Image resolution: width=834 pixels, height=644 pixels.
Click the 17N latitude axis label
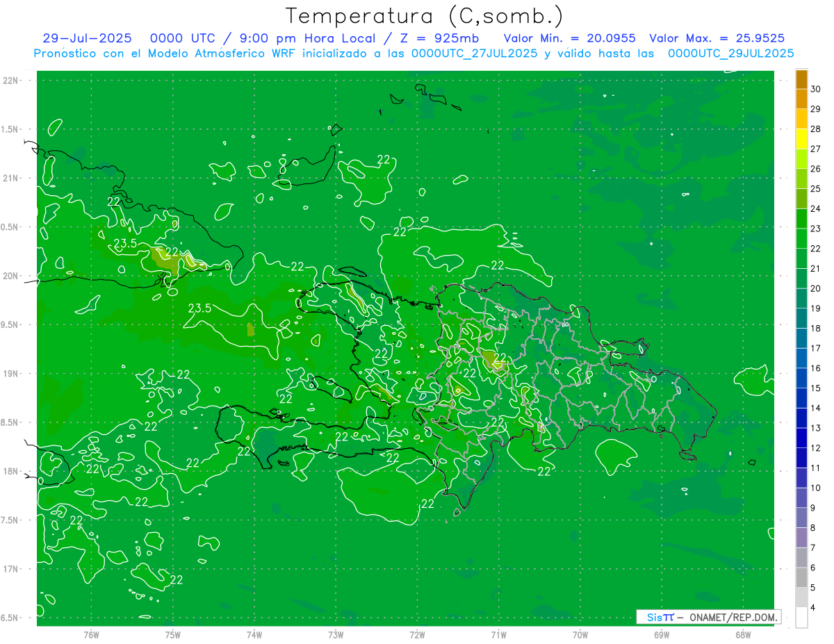click(x=11, y=569)
